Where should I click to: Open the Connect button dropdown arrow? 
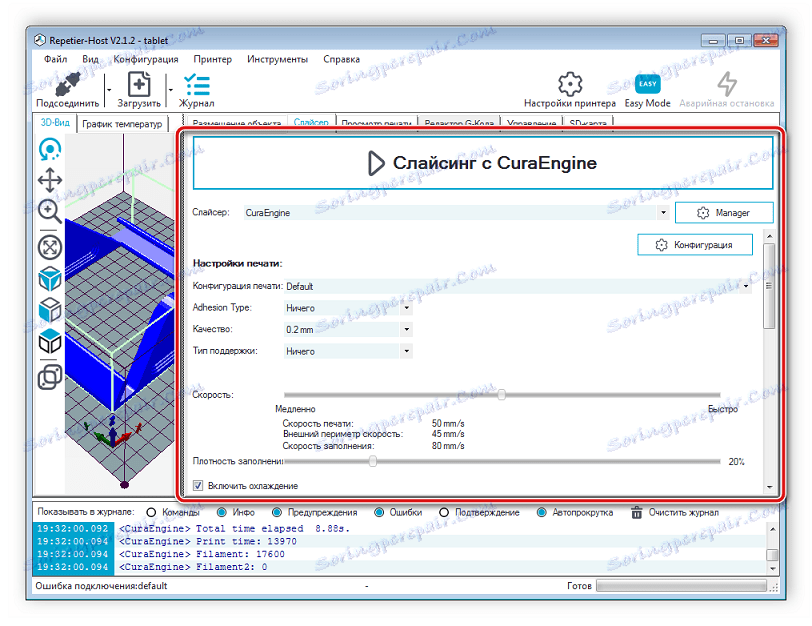[x=109, y=90]
